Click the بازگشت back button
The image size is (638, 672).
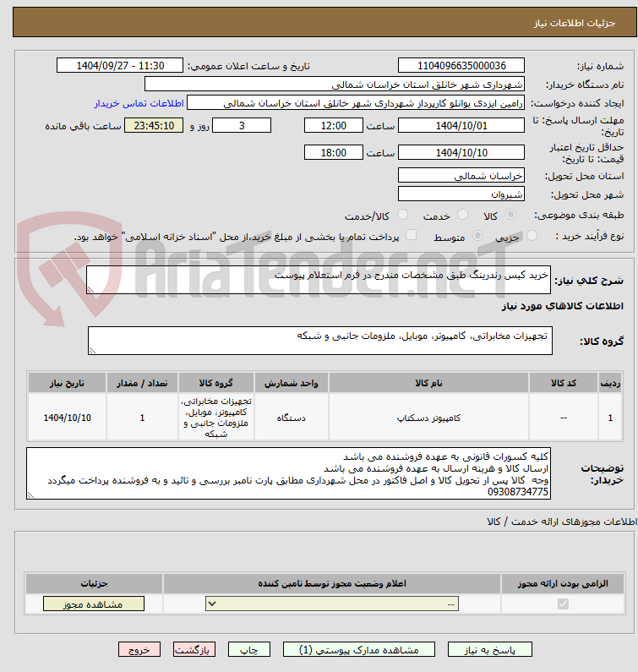click(x=194, y=650)
